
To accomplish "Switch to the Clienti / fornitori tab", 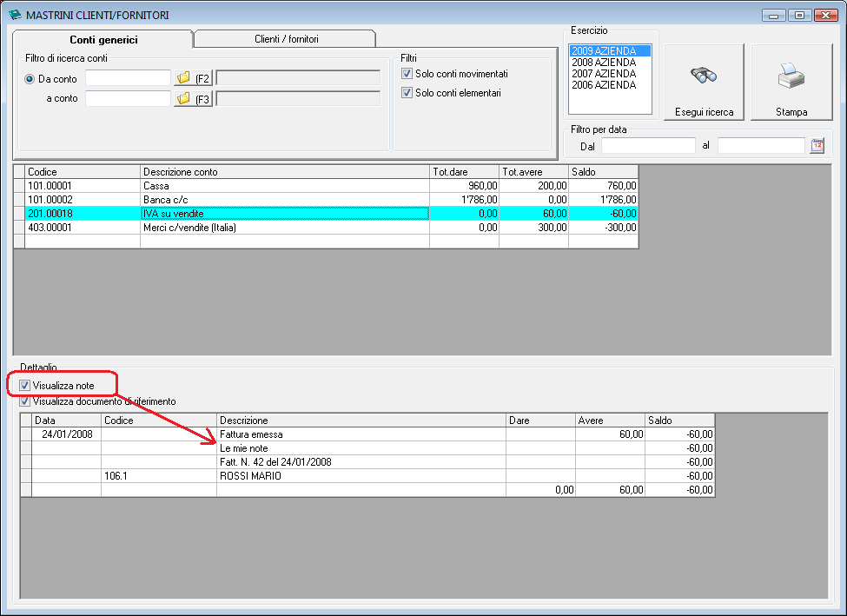I will pyautogui.click(x=286, y=39).
